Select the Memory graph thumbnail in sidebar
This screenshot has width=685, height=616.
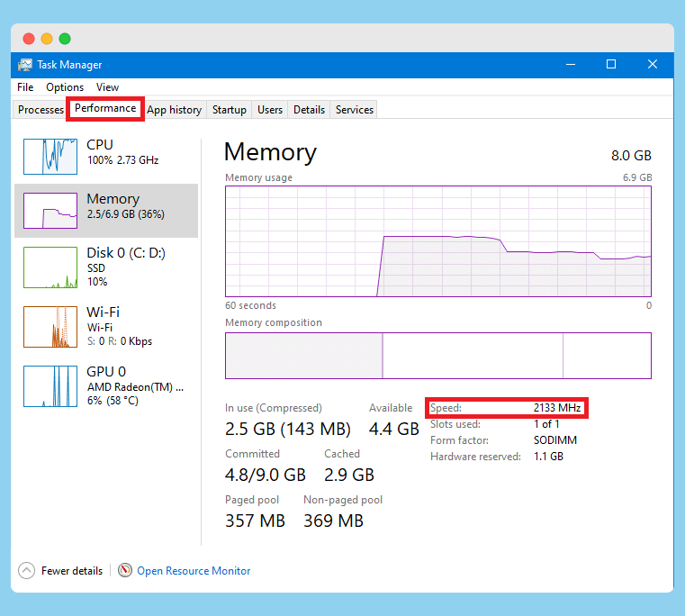point(50,211)
